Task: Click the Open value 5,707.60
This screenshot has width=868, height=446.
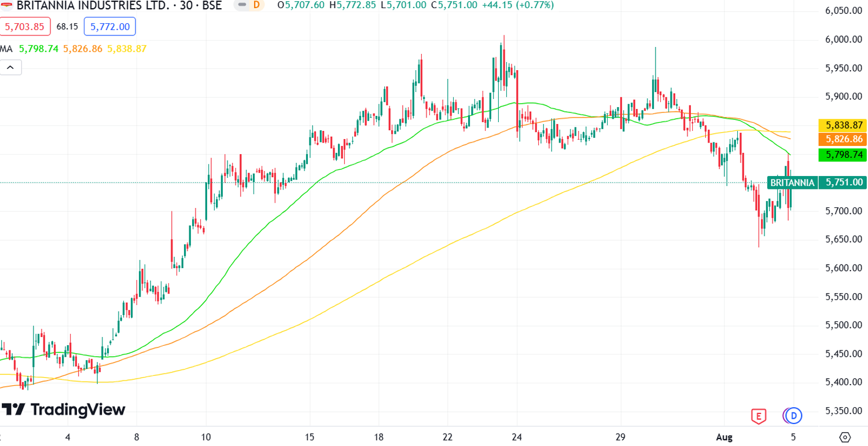Action: [305, 5]
